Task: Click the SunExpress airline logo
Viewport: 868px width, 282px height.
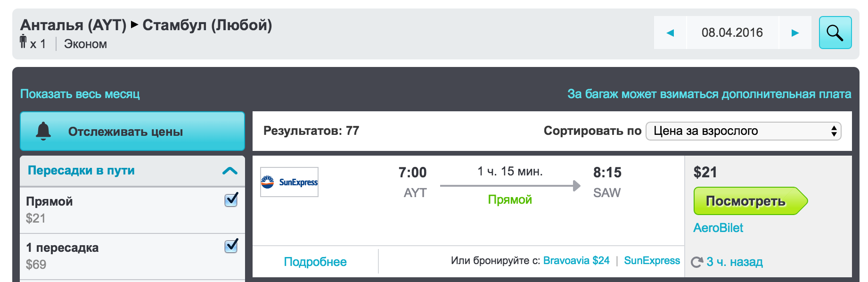Action: tap(289, 182)
